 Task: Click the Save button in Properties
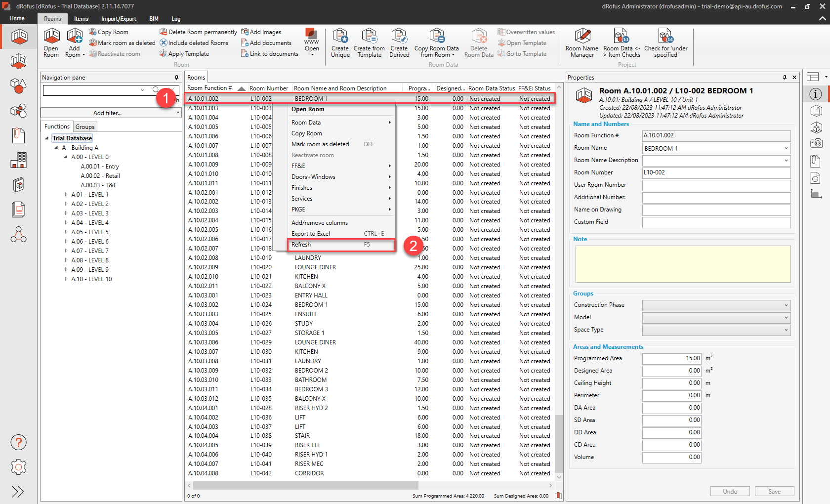pos(774,491)
